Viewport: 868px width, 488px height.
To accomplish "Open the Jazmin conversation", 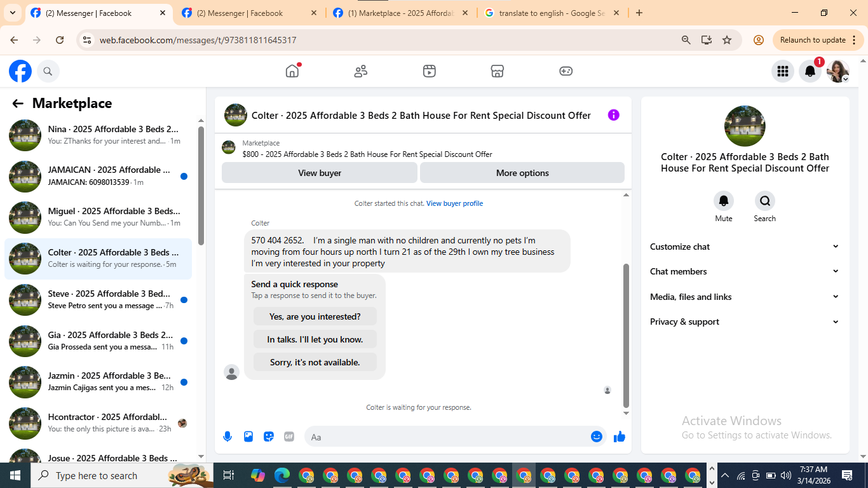I will pos(98,383).
